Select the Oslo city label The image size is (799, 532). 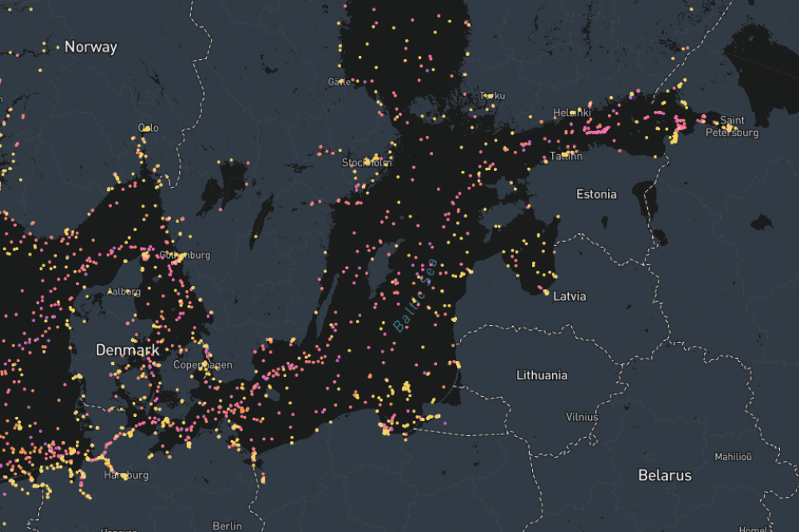[x=149, y=128]
